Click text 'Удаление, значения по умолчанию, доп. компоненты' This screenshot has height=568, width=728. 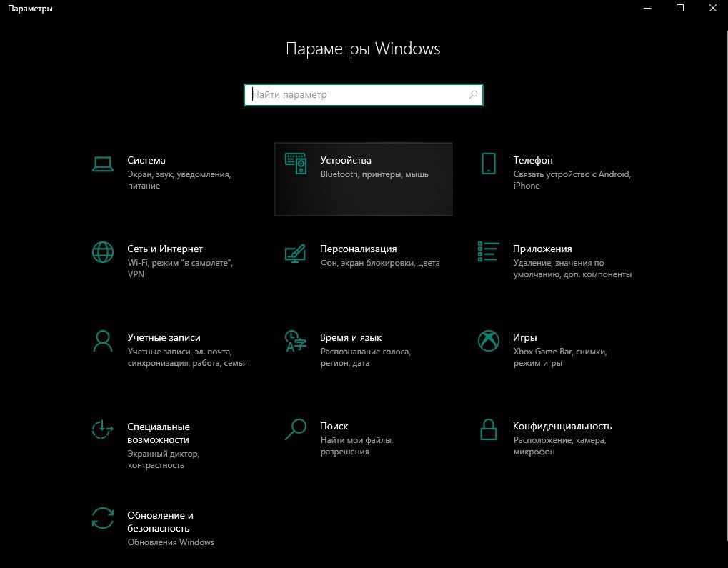(x=572, y=269)
